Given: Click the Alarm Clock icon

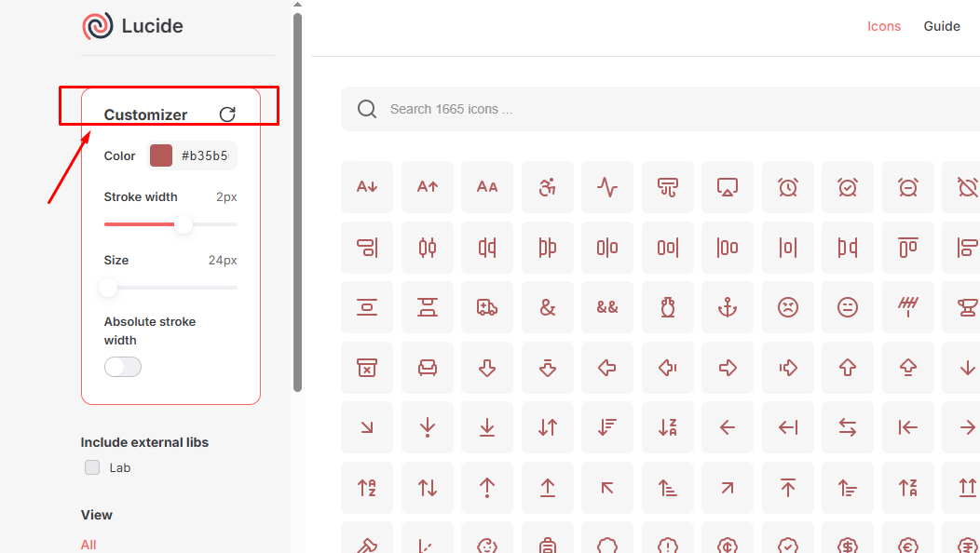Looking at the screenshot, I should click(788, 186).
